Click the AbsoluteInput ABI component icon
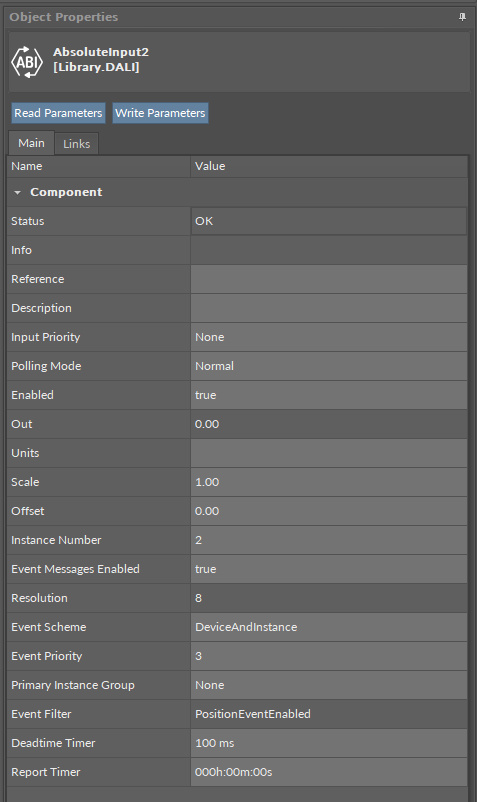This screenshot has height=802, width=477. [27, 62]
